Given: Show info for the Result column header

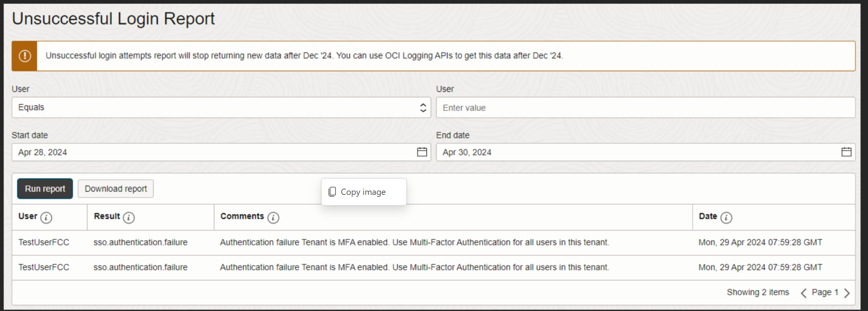Looking at the screenshot, I should tap(129, 217).
